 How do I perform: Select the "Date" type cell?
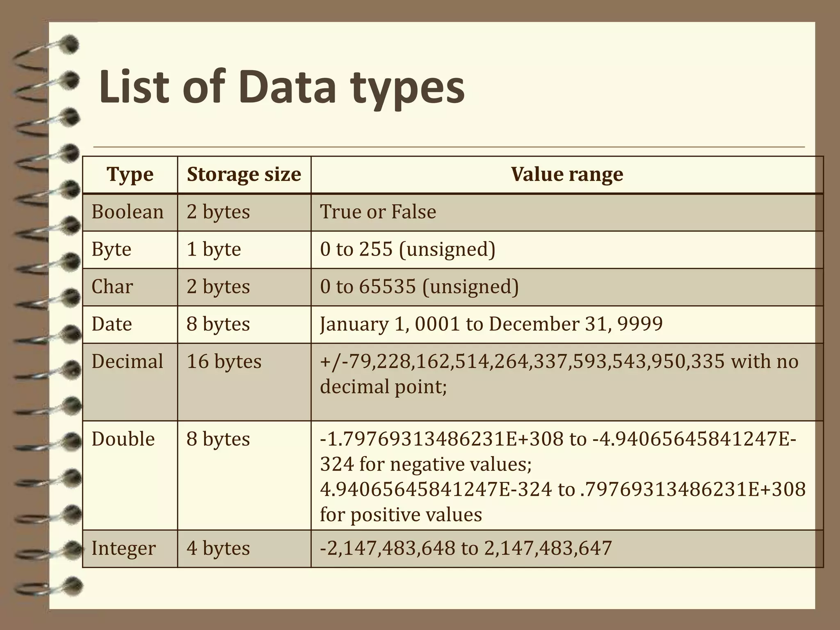(112, 324)
